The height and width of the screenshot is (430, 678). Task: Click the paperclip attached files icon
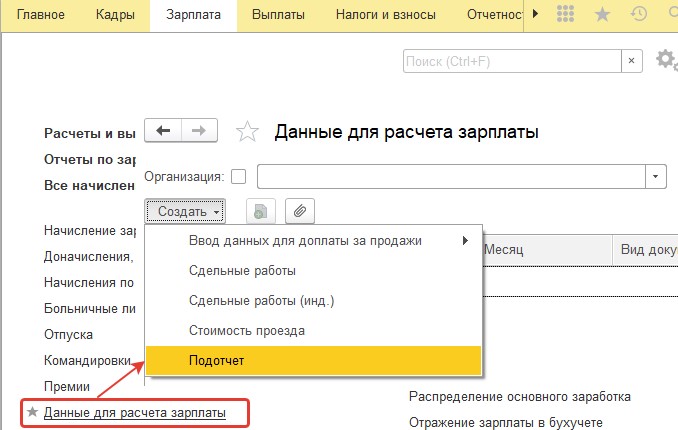(x=300, y=212)
